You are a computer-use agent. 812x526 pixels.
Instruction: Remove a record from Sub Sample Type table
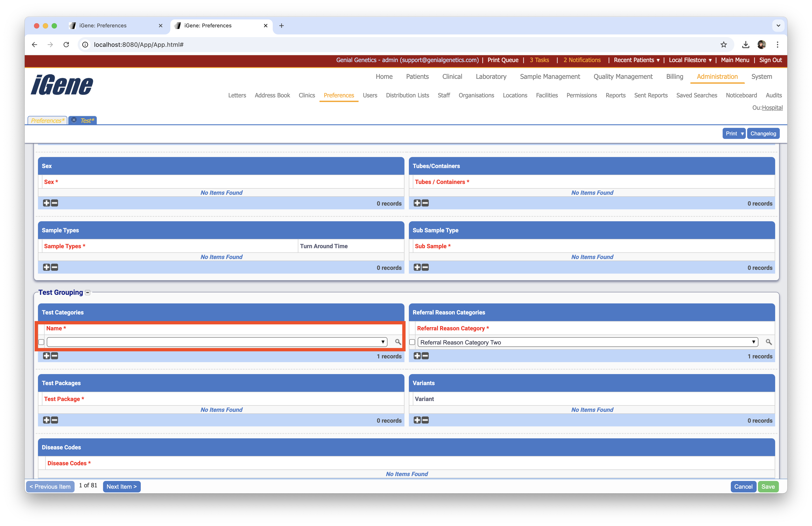coord(425,267)
